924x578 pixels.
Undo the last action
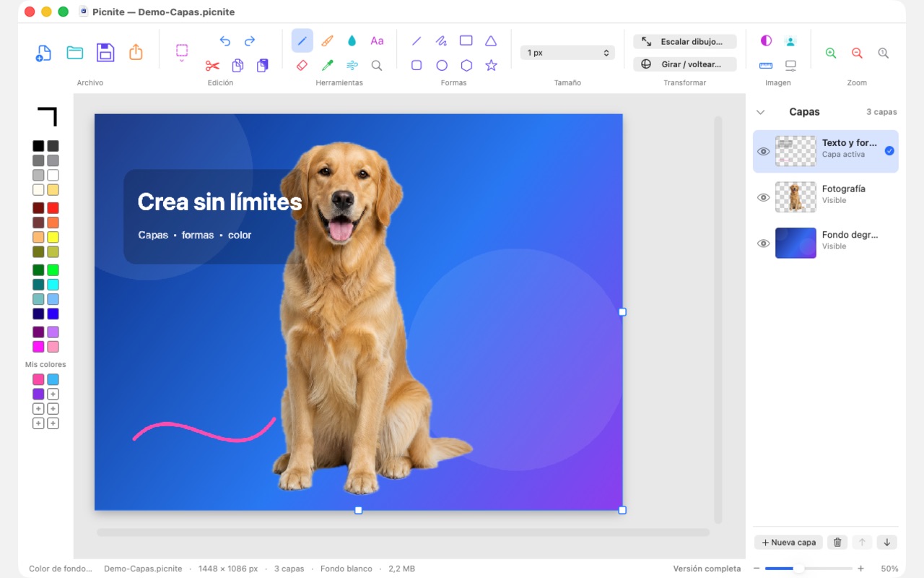(x=225, y=41)
